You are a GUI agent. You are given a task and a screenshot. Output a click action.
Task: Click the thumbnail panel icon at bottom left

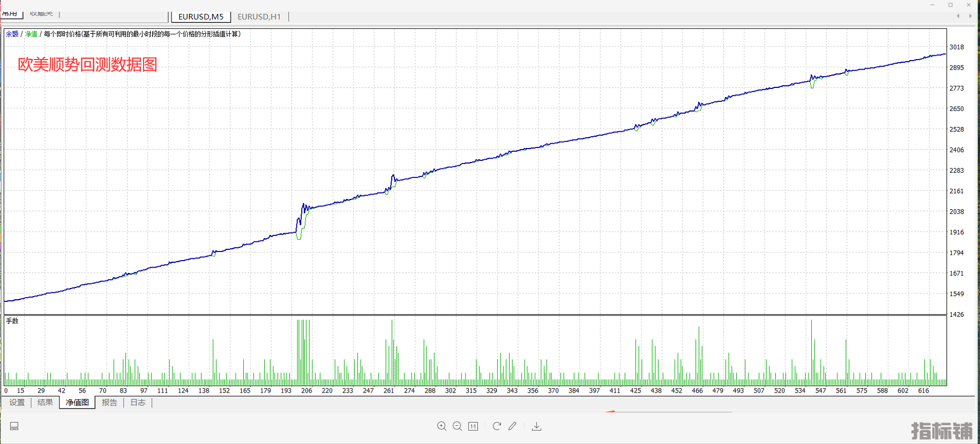(14, 426)
